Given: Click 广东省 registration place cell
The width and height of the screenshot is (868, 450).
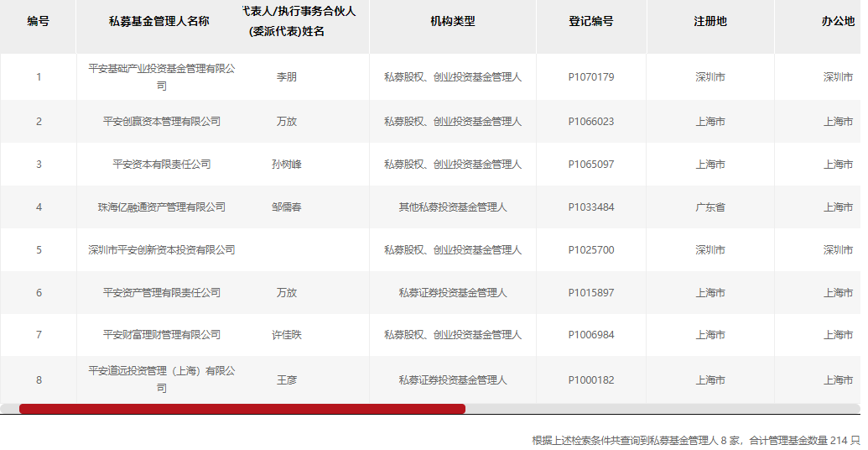Looking at the screenshot, I should pos(710,207).
